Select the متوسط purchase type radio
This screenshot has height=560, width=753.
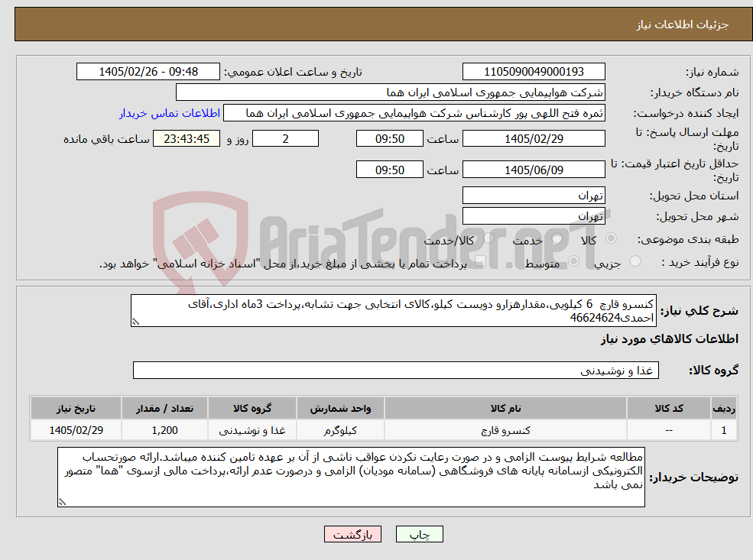pyautogui.click(x=573, y=261)
